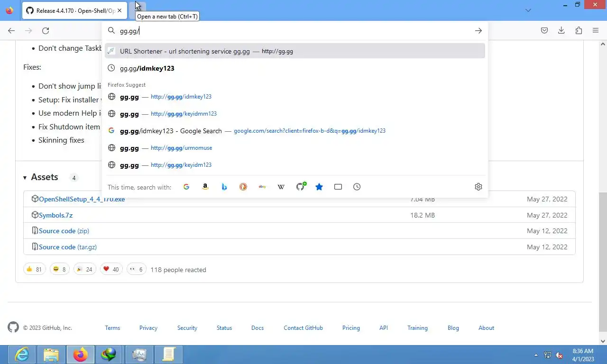Image resolution: width=607 pixels, height=364 pixels.
Task: Open the Privacy footer link
Action: click(148, 328)
